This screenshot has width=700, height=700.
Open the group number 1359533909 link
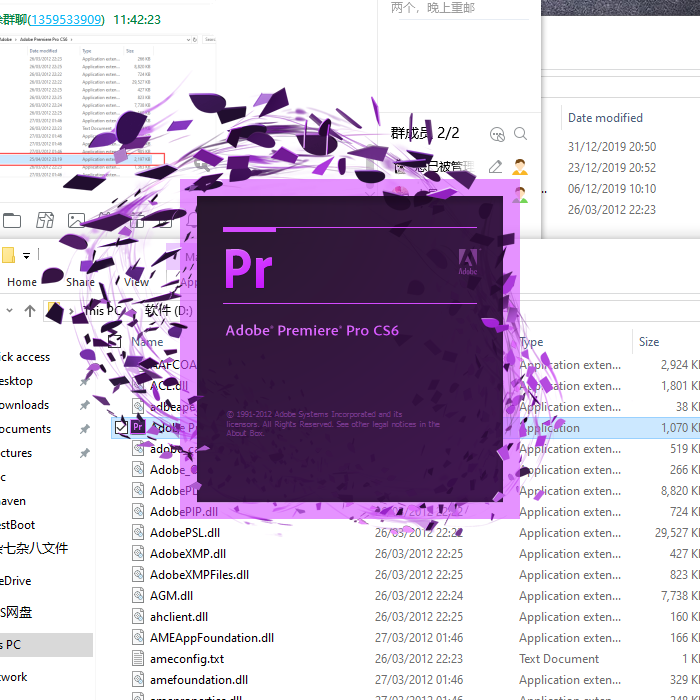(x=66, y=20)
